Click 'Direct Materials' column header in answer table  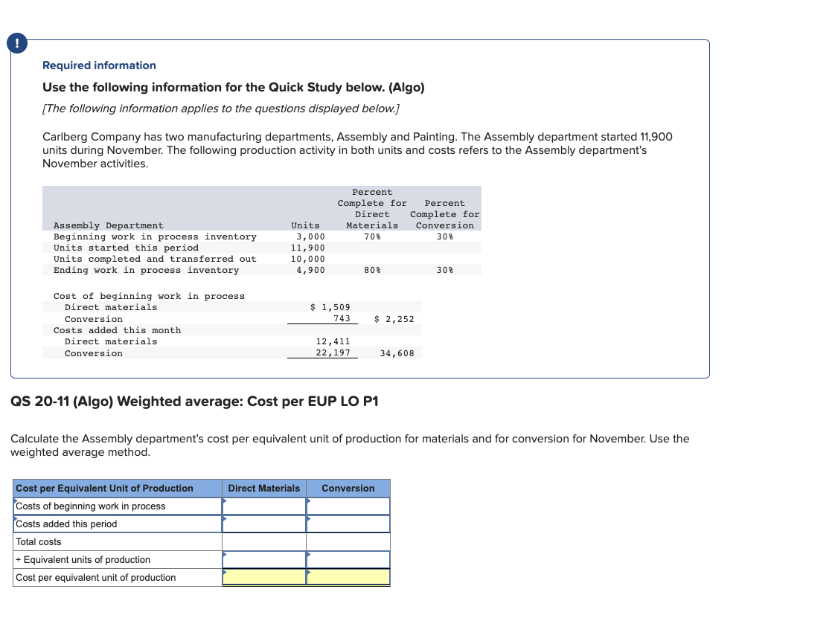(263, 488)
